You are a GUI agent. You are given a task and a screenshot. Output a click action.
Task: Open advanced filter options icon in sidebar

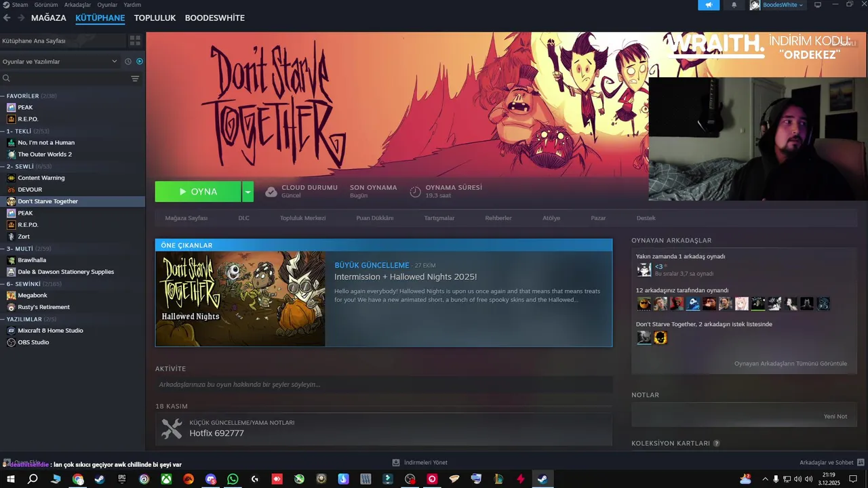pyautogui.click(x=135, y=79)
